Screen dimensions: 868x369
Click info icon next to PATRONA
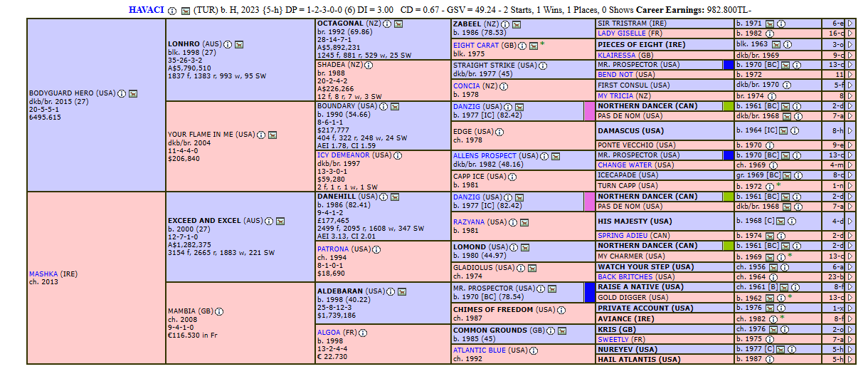376,249
